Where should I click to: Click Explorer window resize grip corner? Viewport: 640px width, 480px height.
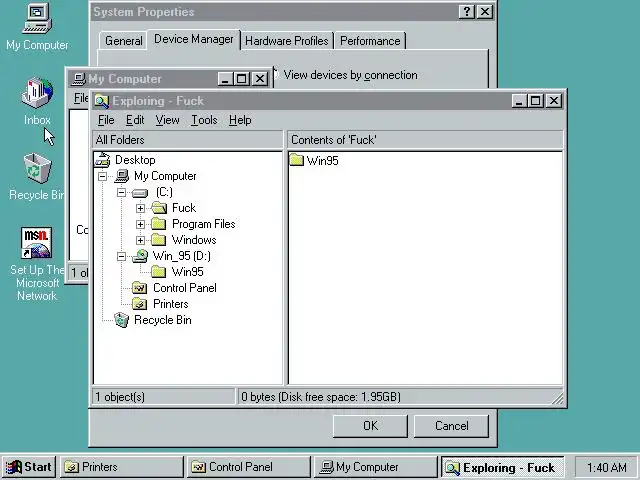[x=558, y=398]
